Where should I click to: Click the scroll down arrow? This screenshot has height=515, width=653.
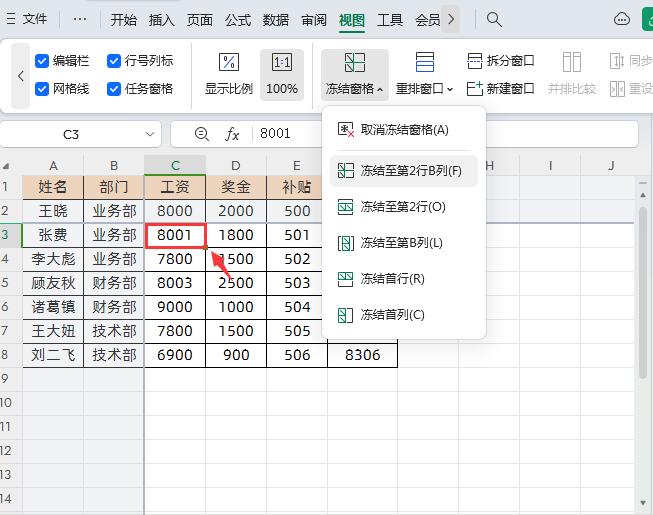pos(643,503)
